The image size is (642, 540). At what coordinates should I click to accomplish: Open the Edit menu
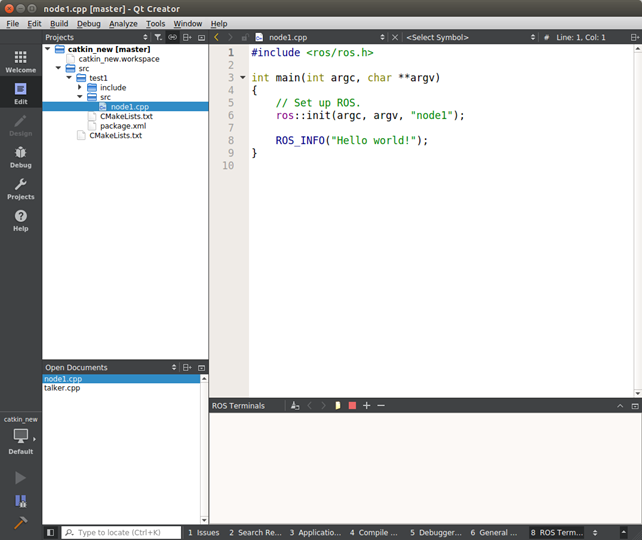(34, 23)
